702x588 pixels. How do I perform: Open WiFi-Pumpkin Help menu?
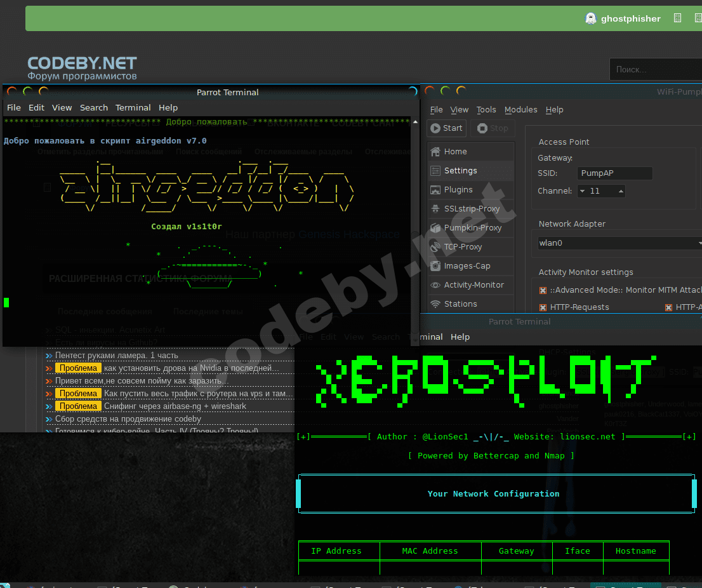pos(554,110)
